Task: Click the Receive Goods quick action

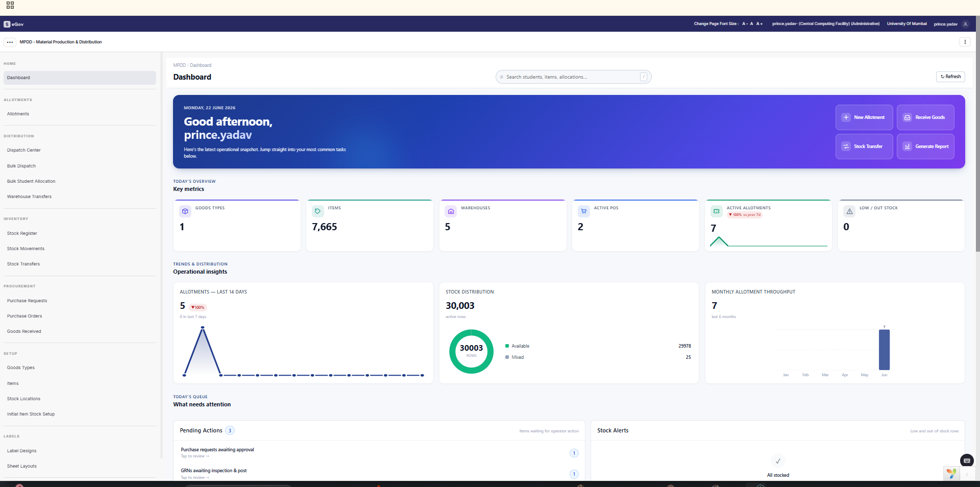Action: pyautogui.click(x=925, y=117)
